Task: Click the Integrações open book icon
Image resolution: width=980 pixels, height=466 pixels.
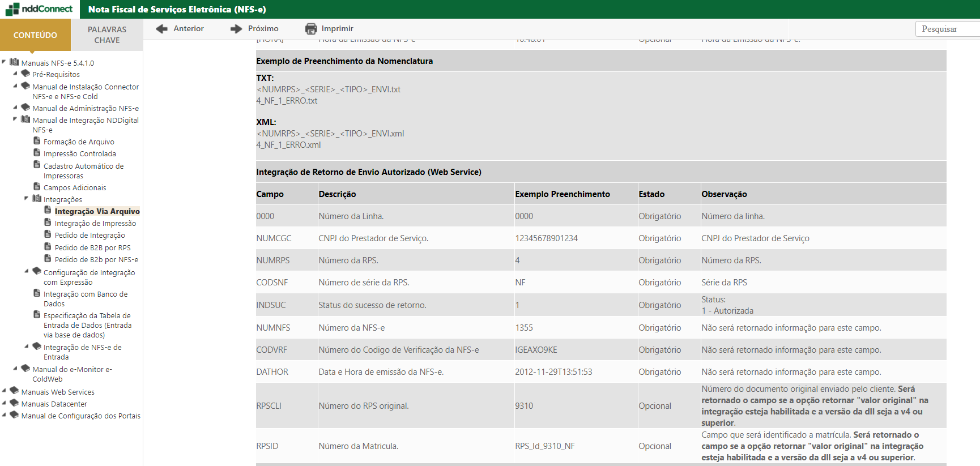Action: [37, 199]
